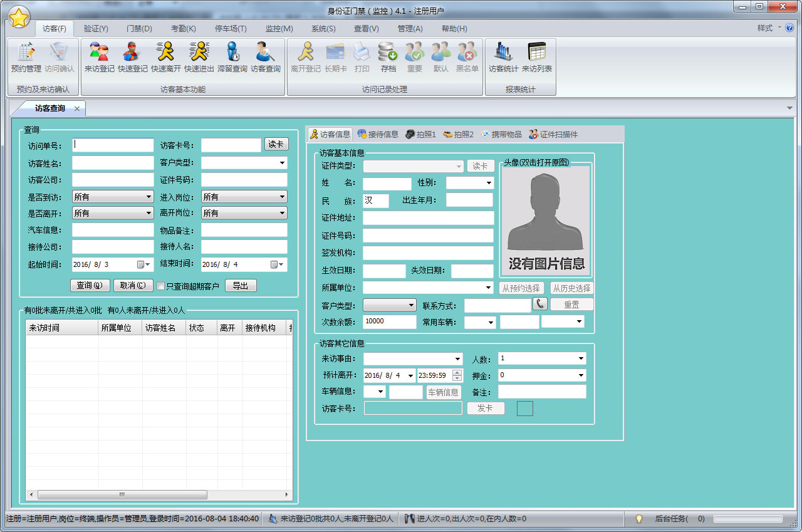The image size is (802, 532).
Task: Switch to the 监控(M) ribbon tab
Action: click(x=279, y=29)
